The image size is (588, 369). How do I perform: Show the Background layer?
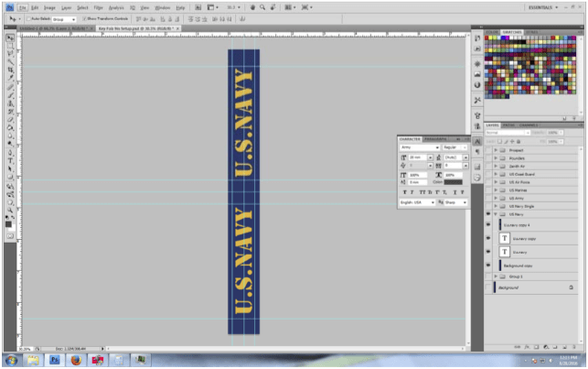tap(488, 288)
